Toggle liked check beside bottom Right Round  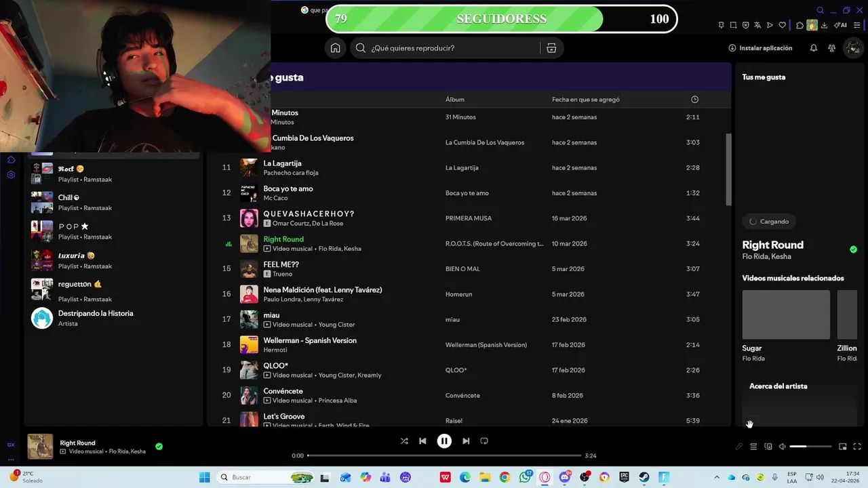click(159, 447)
